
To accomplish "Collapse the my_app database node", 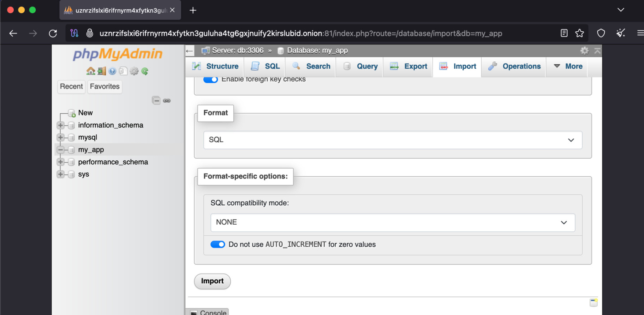I will click(60, 150).
